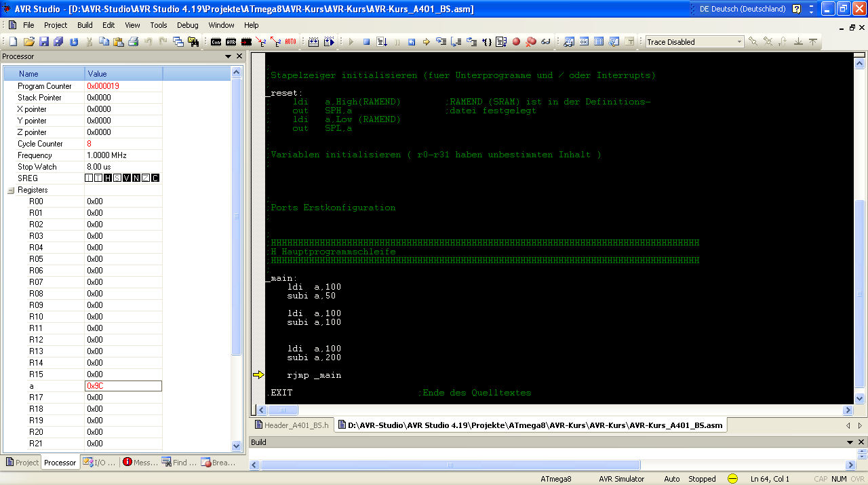868x485 pixels.
Task: Switch to the Header_A401_BS.h editor tab
Action: coord(292,425)
